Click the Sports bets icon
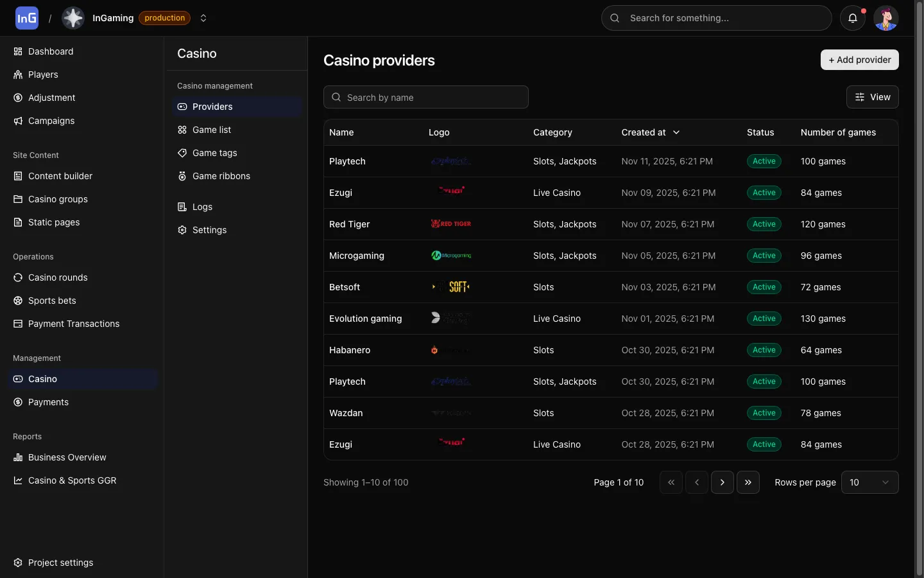924x578 pixels. pos(17,301)
